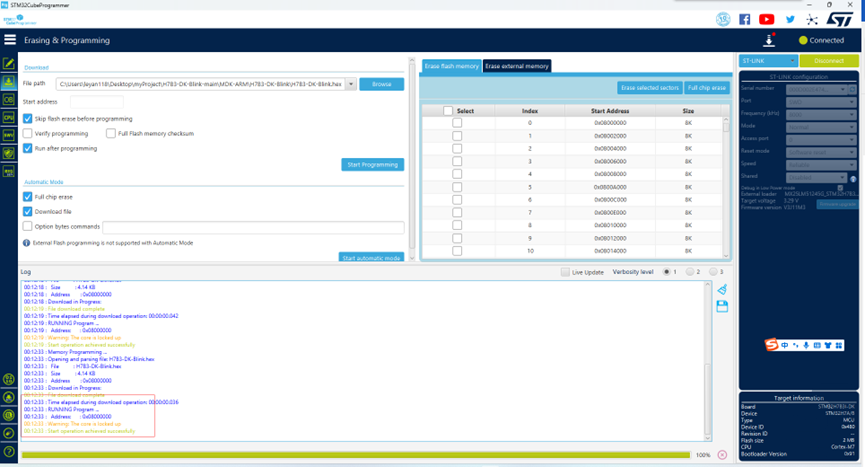
Task: Open the ST-LINK connection type dropdown
Action: pyautogui.click(x=768, y=61)
